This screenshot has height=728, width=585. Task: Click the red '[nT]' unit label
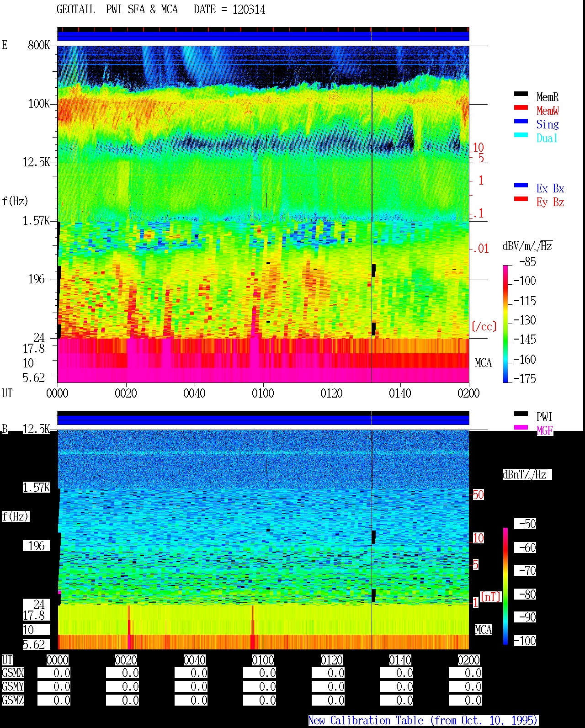(x=491, y=596)
